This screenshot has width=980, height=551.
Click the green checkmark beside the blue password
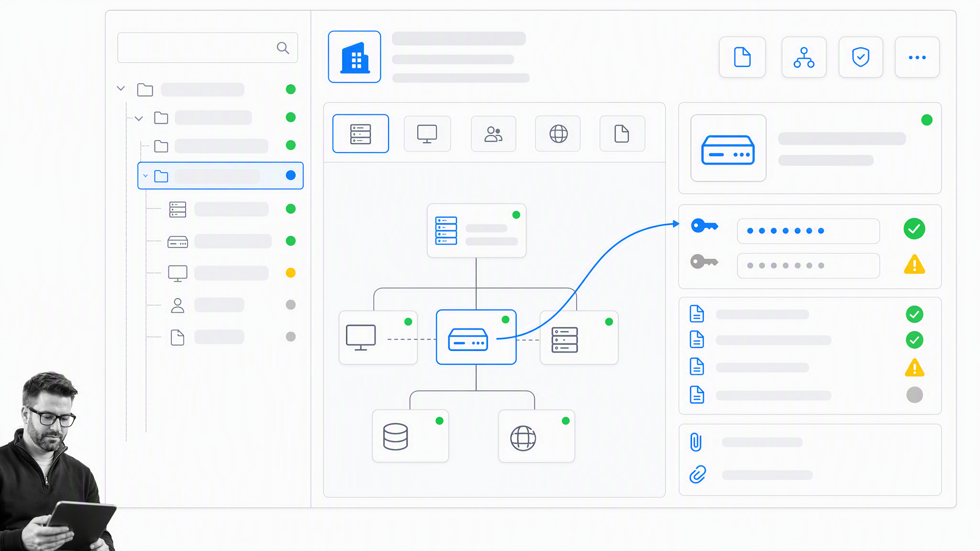pos(914,229)
